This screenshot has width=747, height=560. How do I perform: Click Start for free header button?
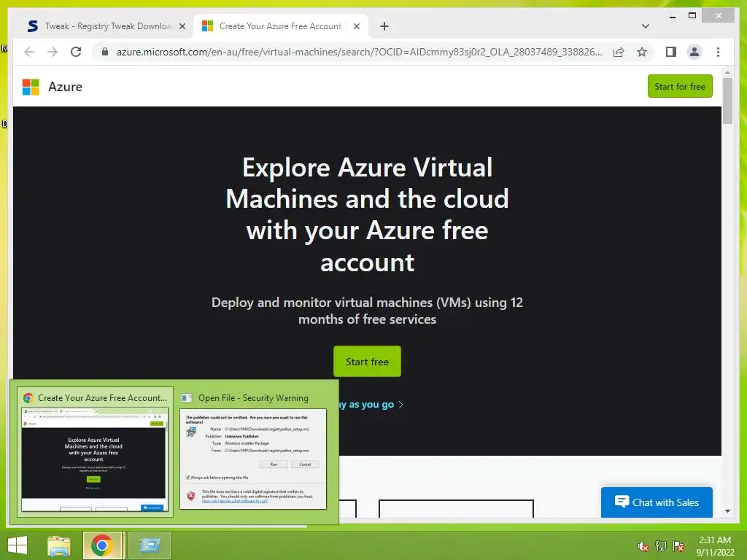click(x=680, y=86)
